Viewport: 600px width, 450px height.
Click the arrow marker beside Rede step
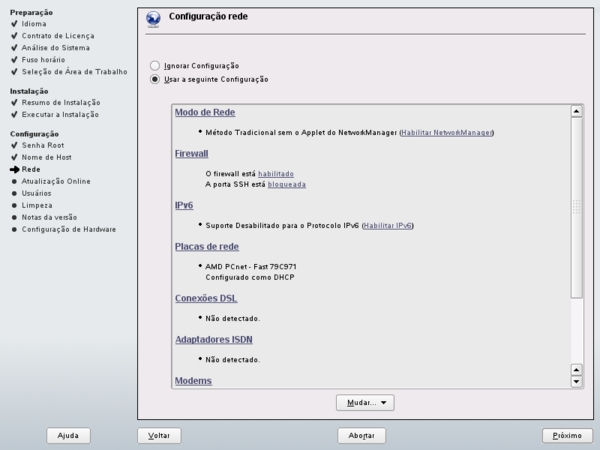(x=15, y=169)
